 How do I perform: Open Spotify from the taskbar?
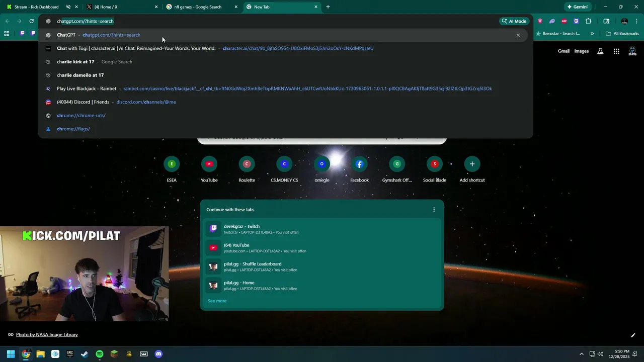(x=100, y=354)
